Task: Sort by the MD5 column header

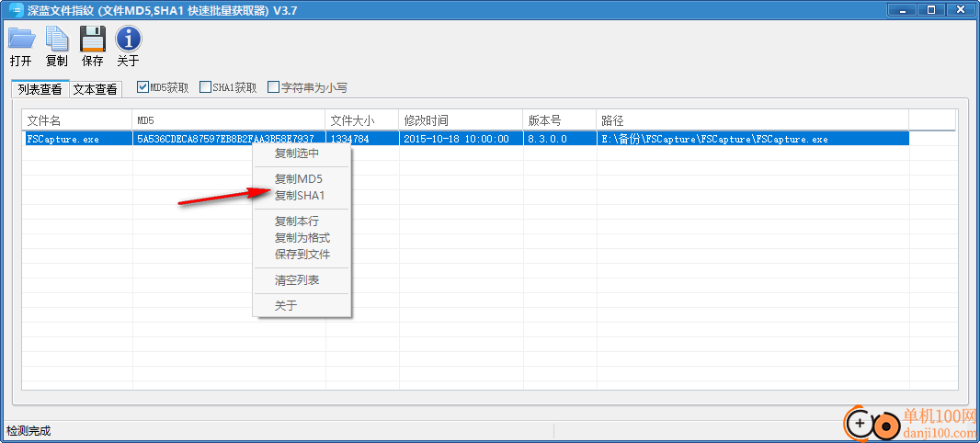Action: point(230,120)
